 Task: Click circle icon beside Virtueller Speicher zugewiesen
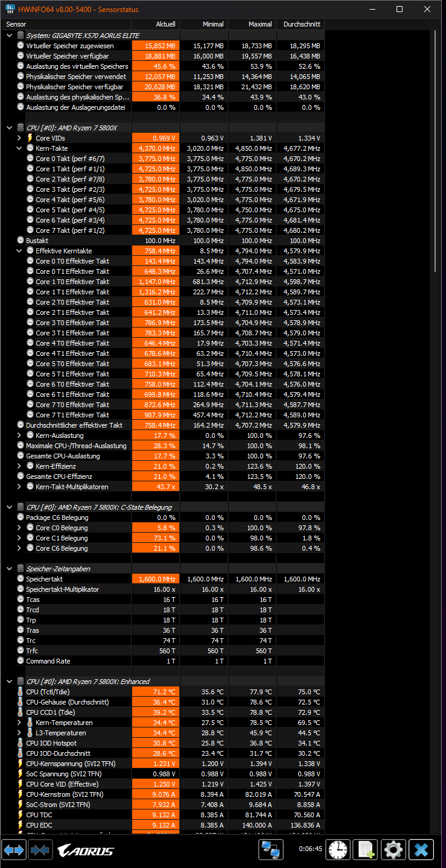[x=21, y=46]
